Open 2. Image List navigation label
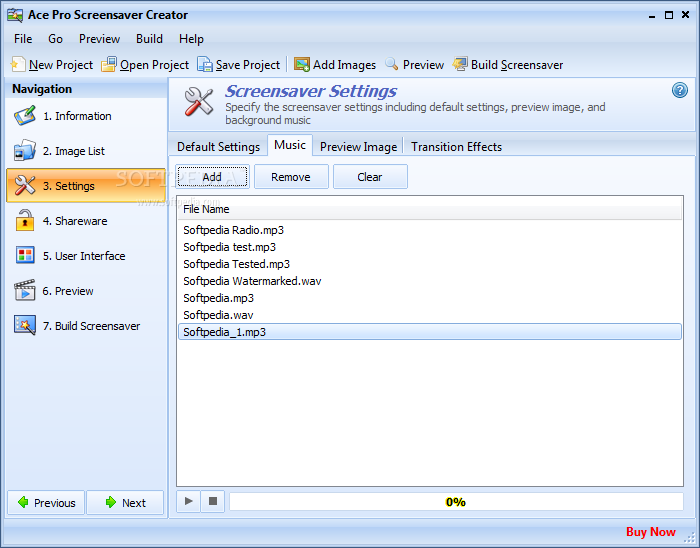This screenshot has width=700, height=548. (74, 151)
